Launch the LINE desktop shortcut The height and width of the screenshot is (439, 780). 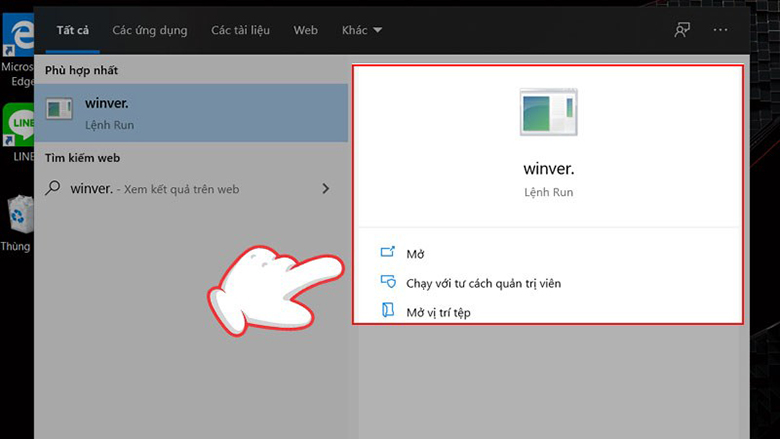pyautogui.click(x=19, y=133)
